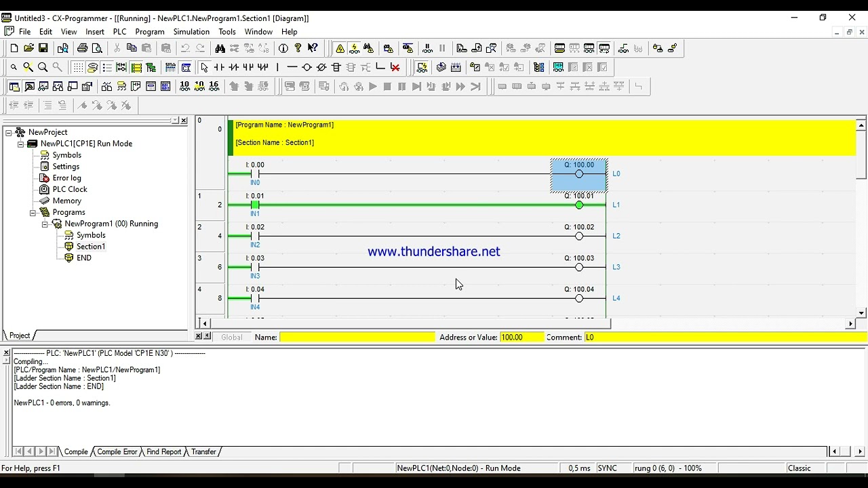Select the New Horizontal line tool

tap(292, 67)
